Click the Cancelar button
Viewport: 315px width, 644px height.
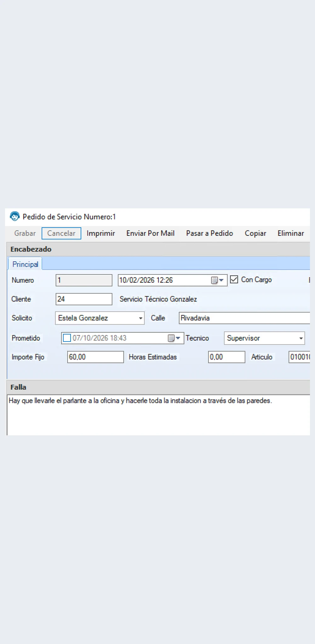point(61,233)
